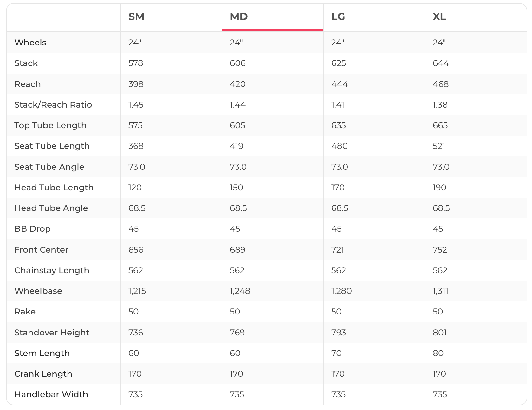Select the LG size column header
This screenshot has width=532, height=410.
(338, 17)
